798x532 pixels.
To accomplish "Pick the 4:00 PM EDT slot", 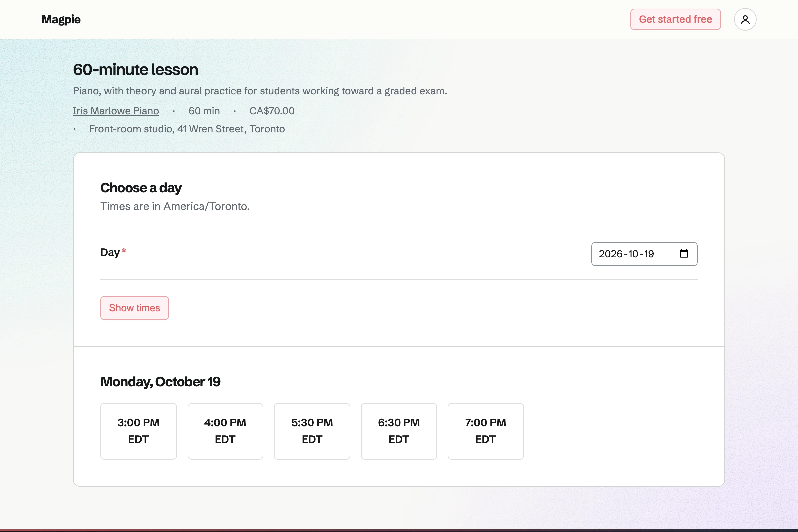I will coord(225,431).
